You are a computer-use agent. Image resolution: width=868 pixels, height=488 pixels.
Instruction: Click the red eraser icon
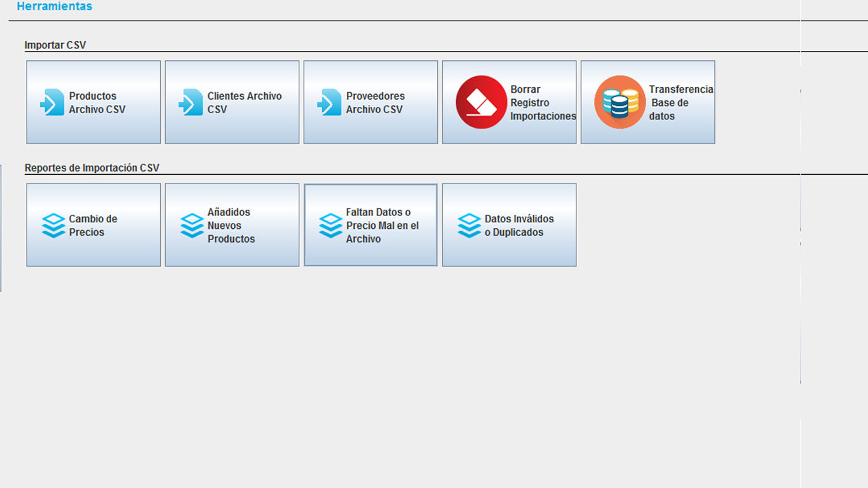click(x=481, y=102)
